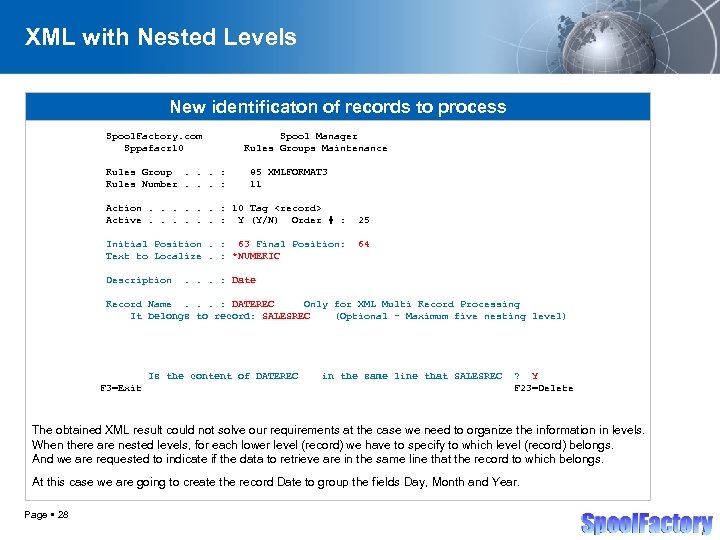The height and width of the screenshot is (540, 720).
Task: Click the F3=Exit function key label
Action: [121, 388]
